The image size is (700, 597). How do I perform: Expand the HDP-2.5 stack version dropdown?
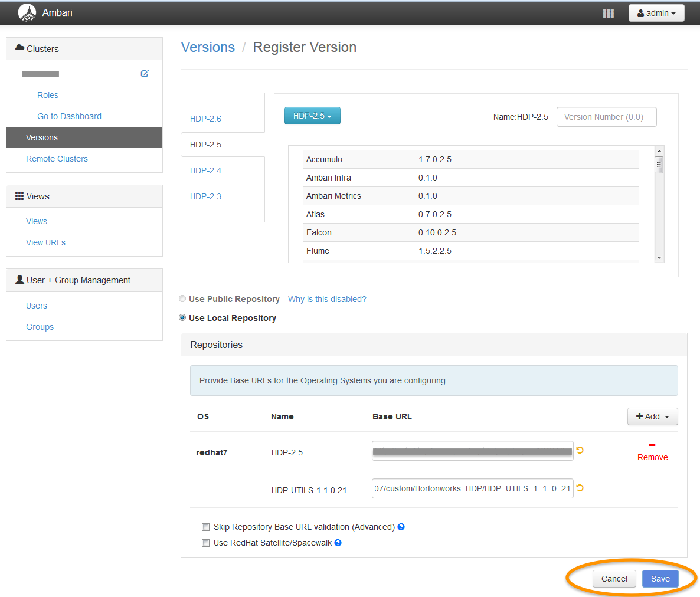pos(312,116)
